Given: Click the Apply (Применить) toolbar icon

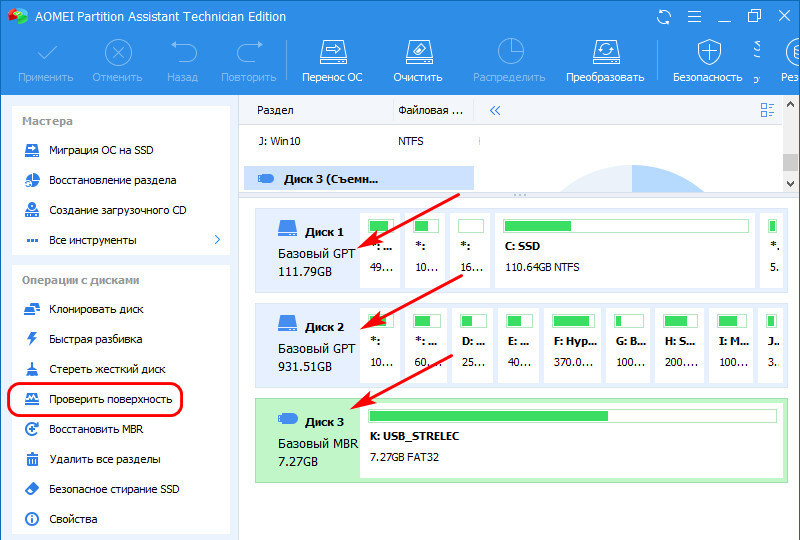Looking at the screenshot, I should (46, 53).
